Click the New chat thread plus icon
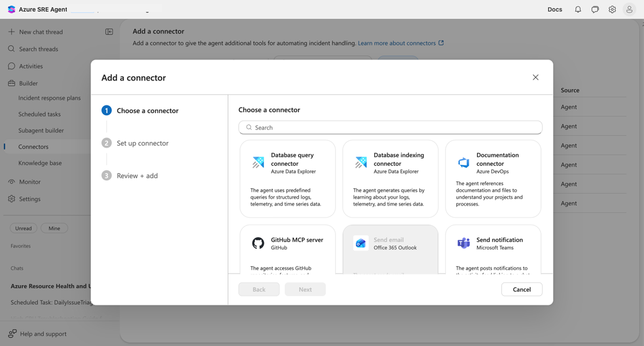 [11, 32]
